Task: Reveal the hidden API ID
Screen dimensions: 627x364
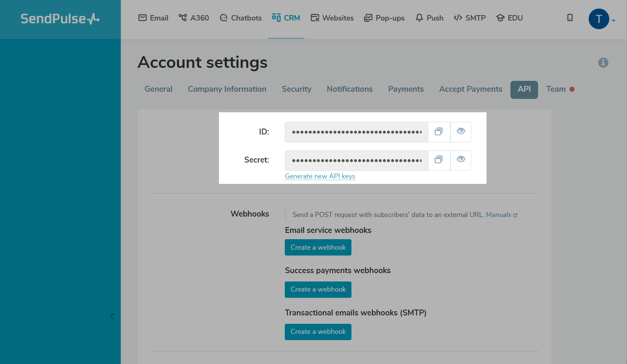Action: point(461,132)
